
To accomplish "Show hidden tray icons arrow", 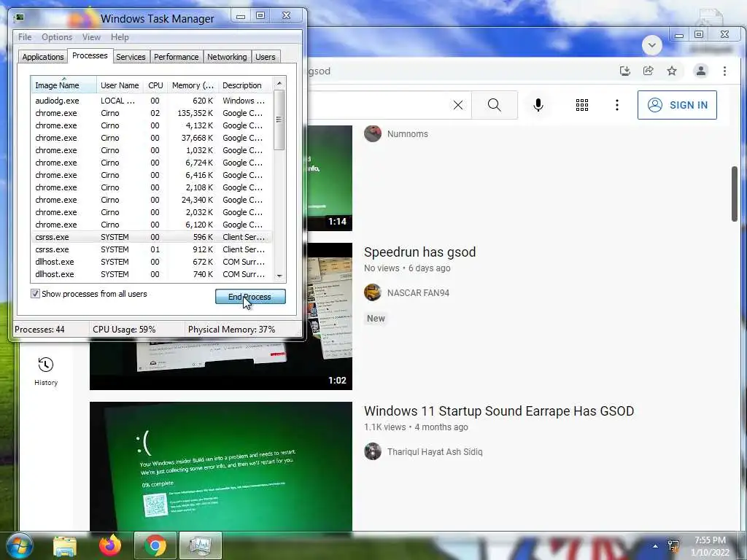I will pyautogui.click(x=656, y=546).
